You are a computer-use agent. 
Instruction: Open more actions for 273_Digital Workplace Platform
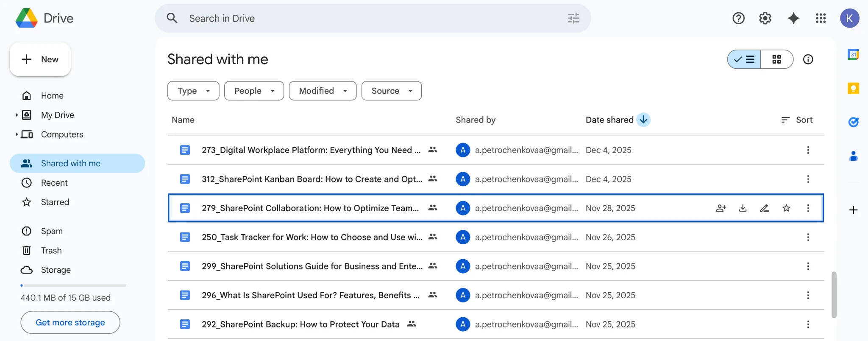(x=808, y=150)
